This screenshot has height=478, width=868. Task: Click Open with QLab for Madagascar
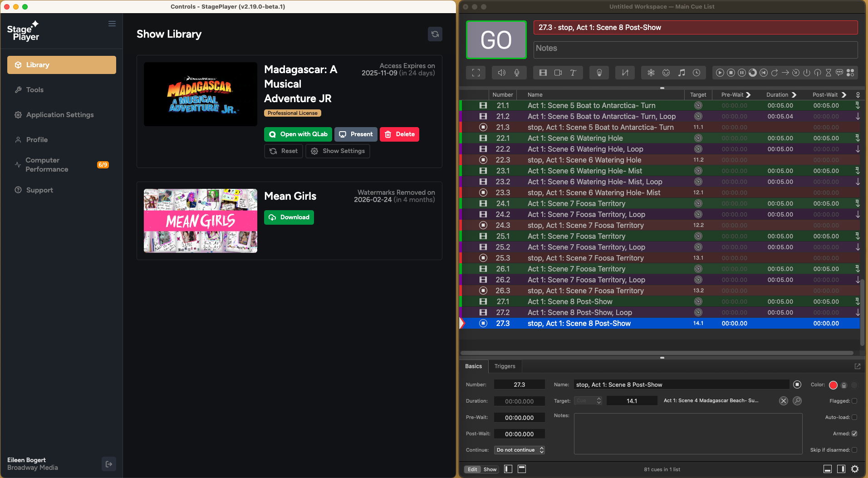(x=298, y=134)
